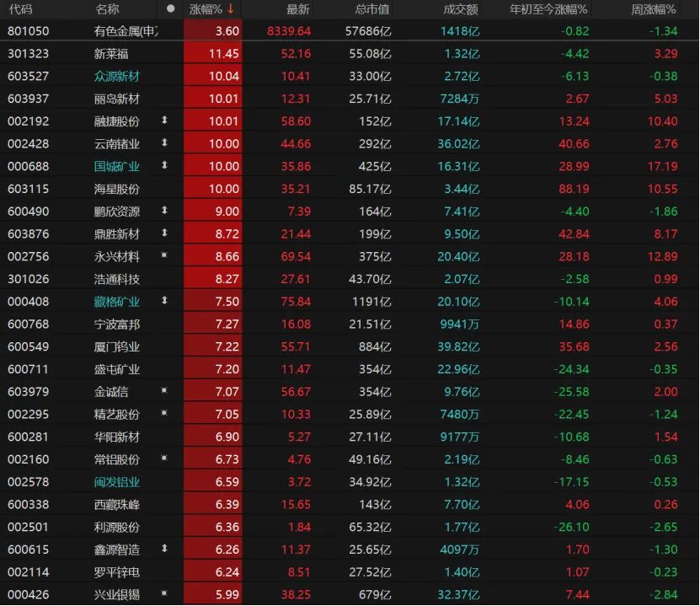Select the 浩通科技 stock name
The image size is (700, 606).
(117, 280)
